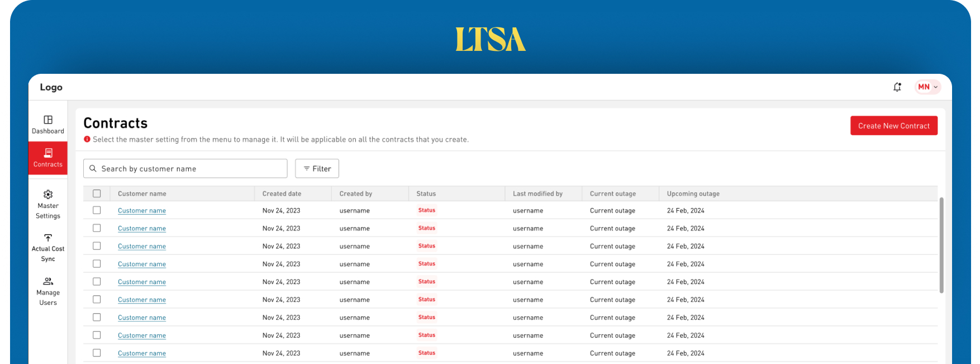980x364 pixels.
Task: Open the third row's Customer name link
Action: 142,247
